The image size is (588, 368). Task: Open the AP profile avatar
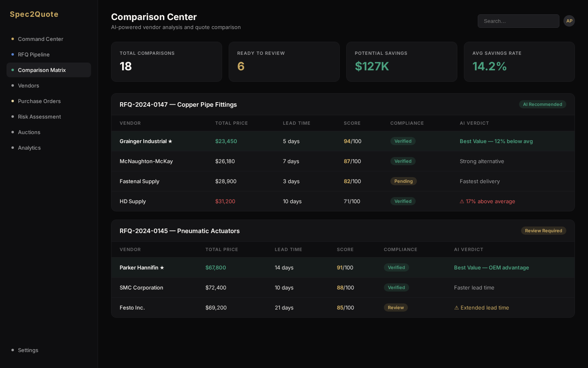569,21
